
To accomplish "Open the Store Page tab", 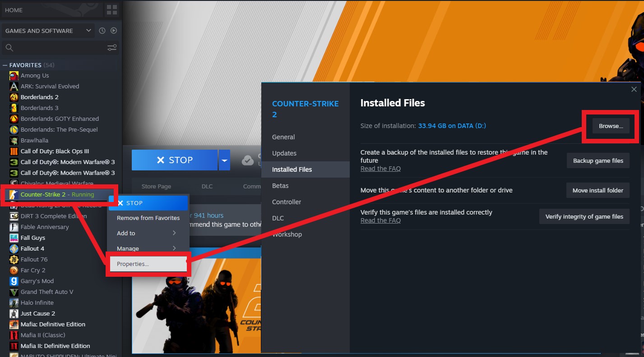I will pos(156,186).
